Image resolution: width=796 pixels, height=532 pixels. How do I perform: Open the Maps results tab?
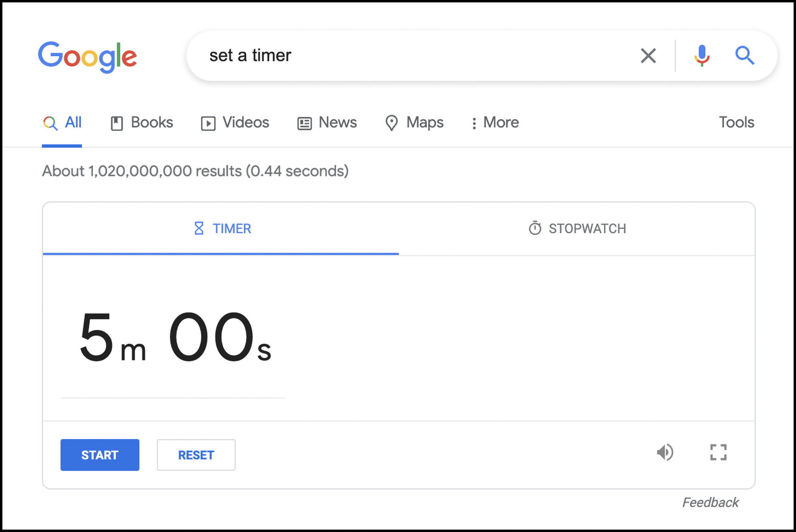(x=414, y=123)
